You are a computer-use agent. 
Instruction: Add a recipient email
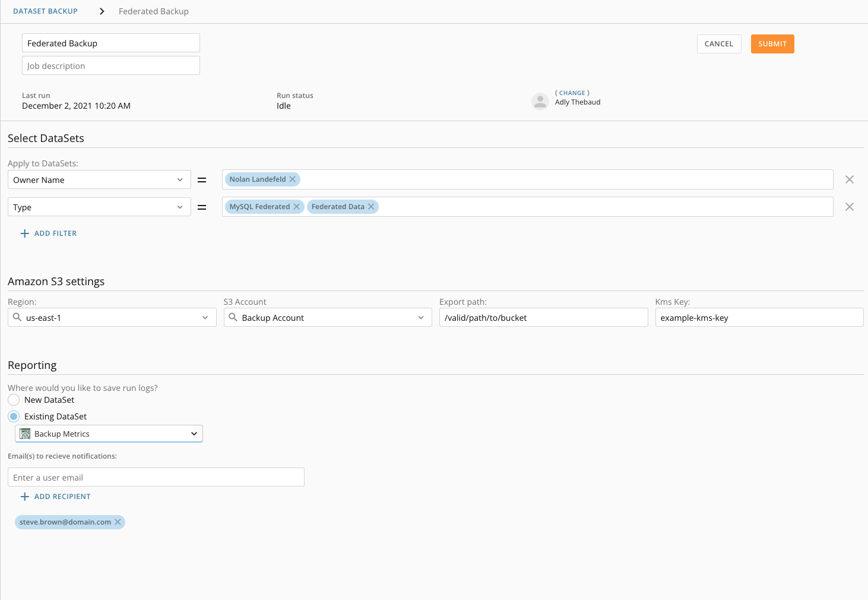point(56,497)
